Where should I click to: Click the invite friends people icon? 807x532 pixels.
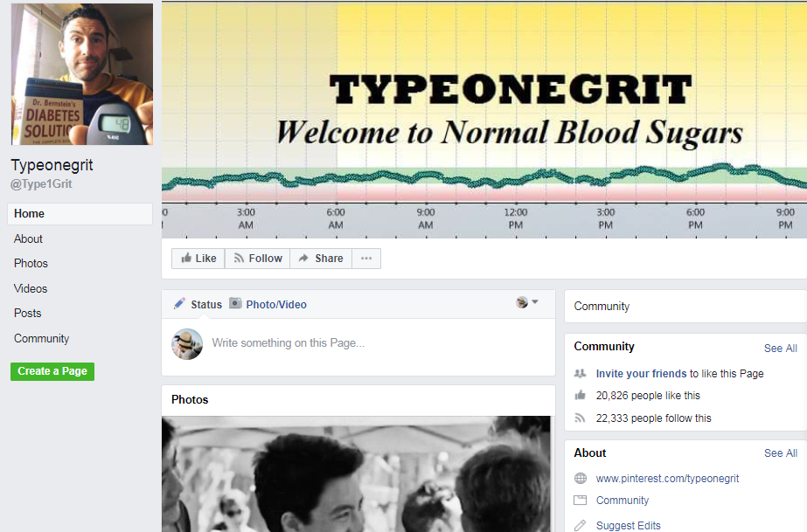point(580,374)
